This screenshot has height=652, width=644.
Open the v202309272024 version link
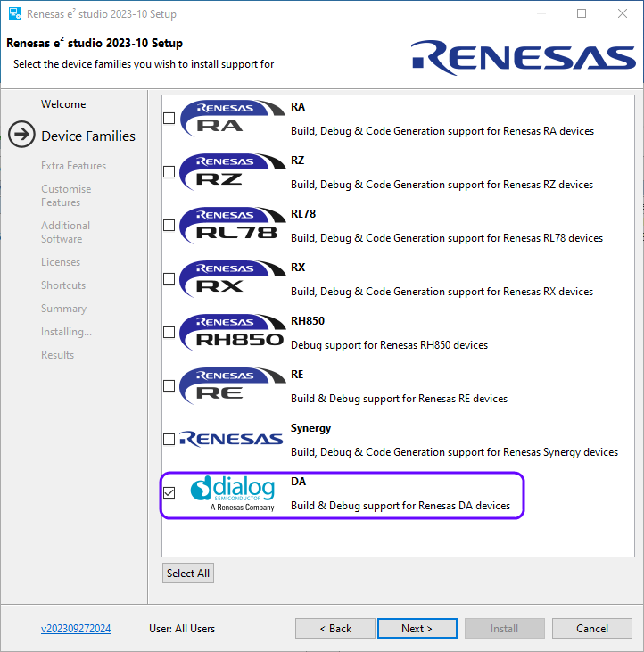click(x=76, y=629)
